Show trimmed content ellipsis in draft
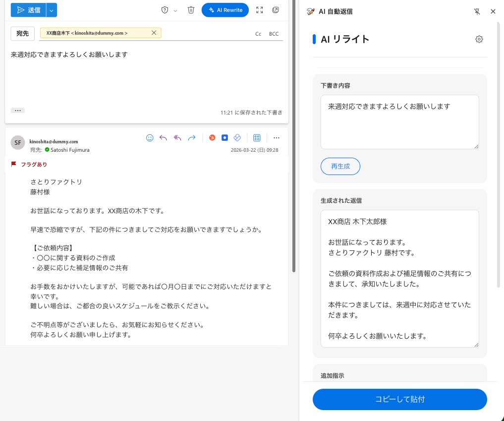This screenshot has width=504, height=421. tap(18, 110)
